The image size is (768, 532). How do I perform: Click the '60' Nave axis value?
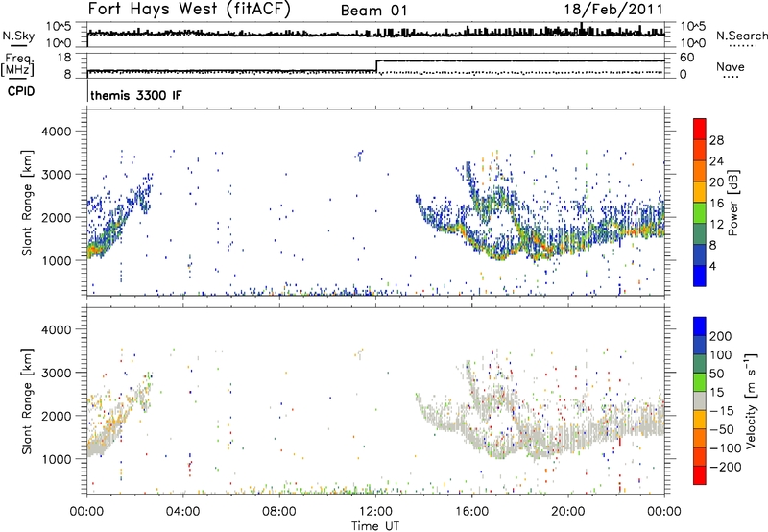(686, 58)
